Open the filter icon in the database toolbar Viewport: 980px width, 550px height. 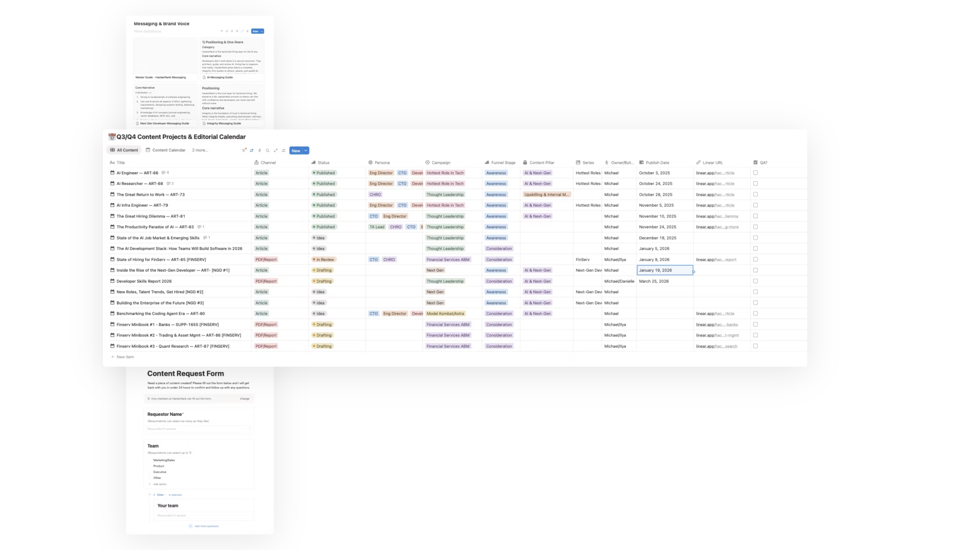(x=243, y=150)
